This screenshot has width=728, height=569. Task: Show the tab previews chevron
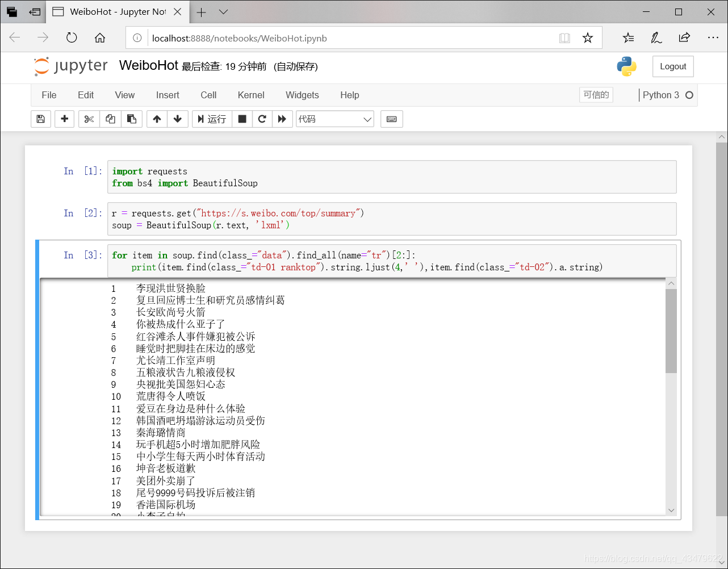[x=223, y=12]
